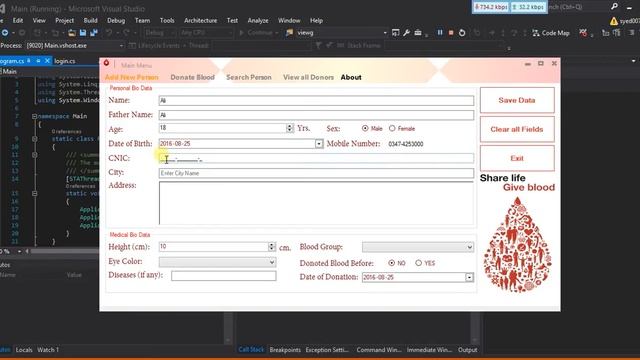Open the Debug menu in Visual Studio

coord(116,20)
